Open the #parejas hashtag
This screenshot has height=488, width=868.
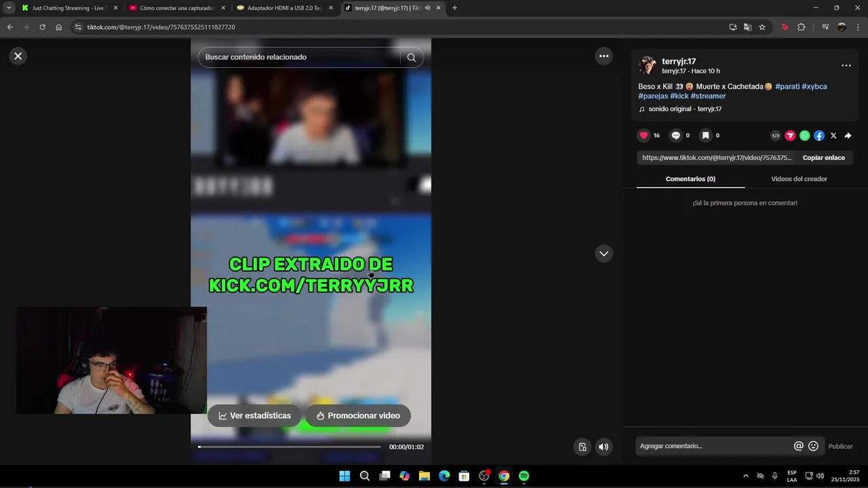pyautogui.click(x=653, y=96)
